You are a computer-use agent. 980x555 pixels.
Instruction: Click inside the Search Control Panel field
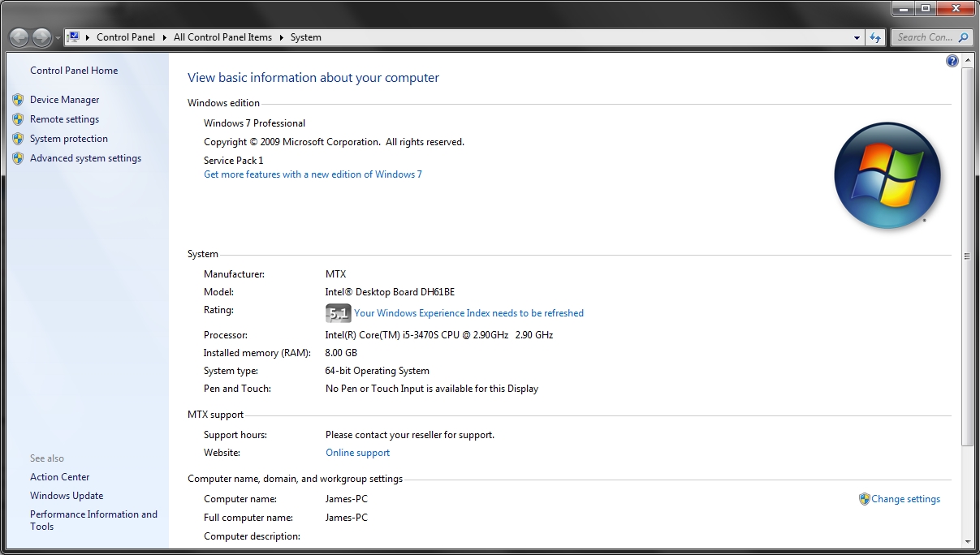point(924,37)
